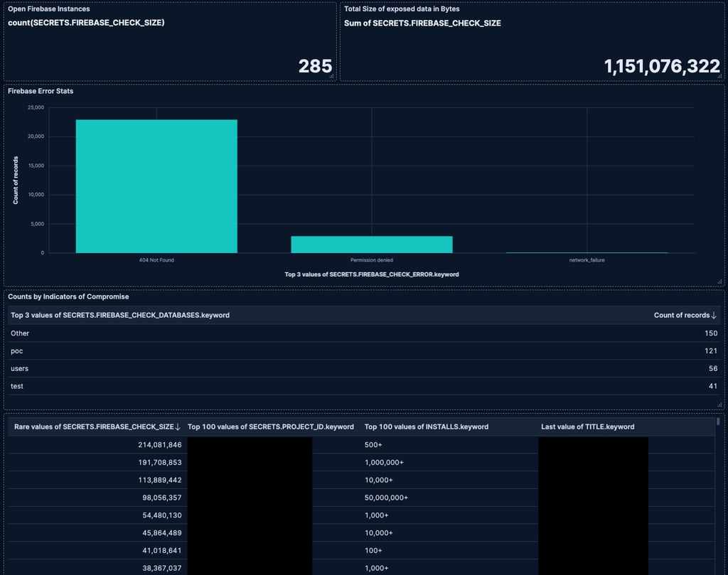Click 10,000+ installs in the 45,864,489 row

click(x=378, y=533)
